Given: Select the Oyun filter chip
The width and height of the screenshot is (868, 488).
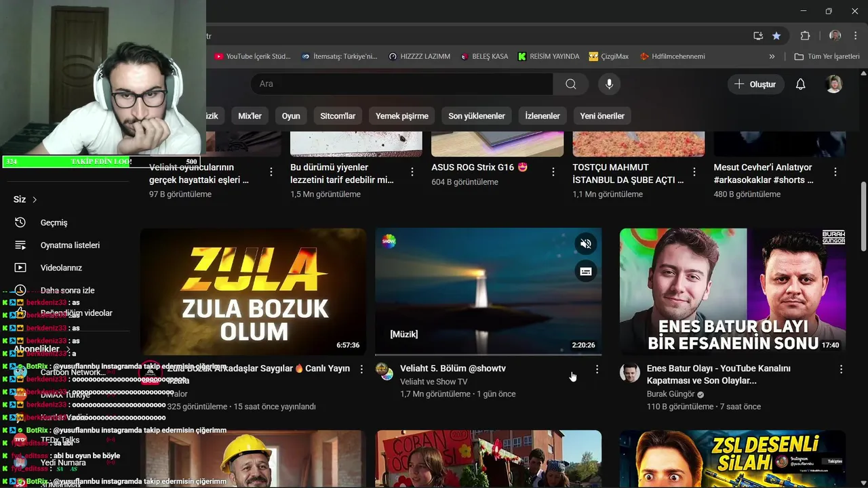Looking at the screenshot, I should pos(291,116).
